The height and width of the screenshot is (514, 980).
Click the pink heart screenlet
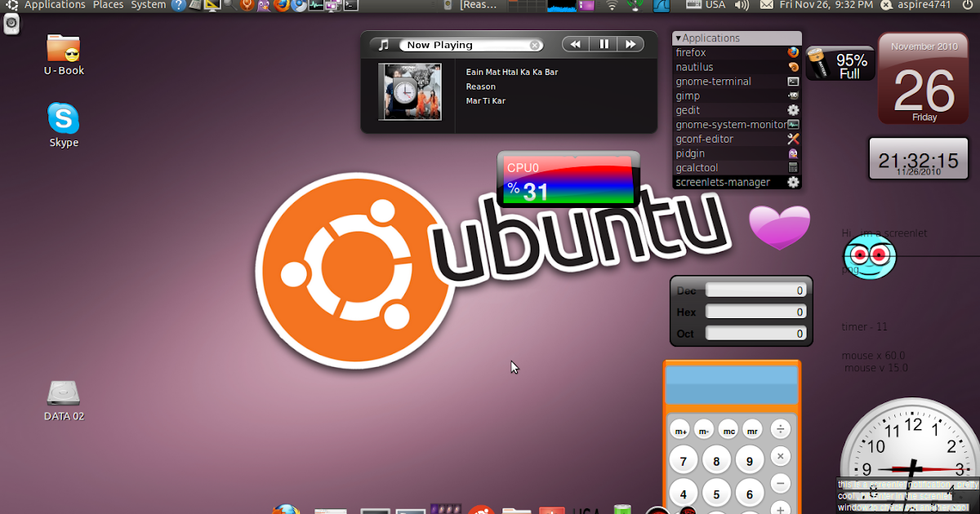click(780, 228)
